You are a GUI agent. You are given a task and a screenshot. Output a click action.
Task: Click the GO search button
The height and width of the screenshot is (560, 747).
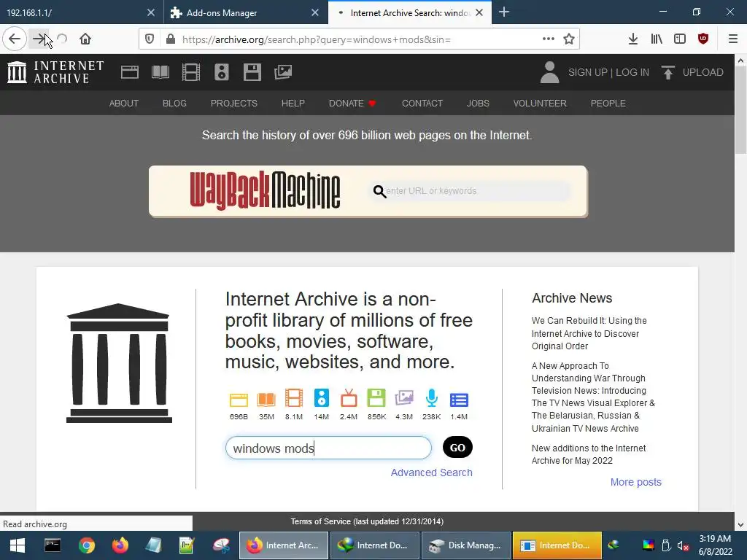coord(457,448)
